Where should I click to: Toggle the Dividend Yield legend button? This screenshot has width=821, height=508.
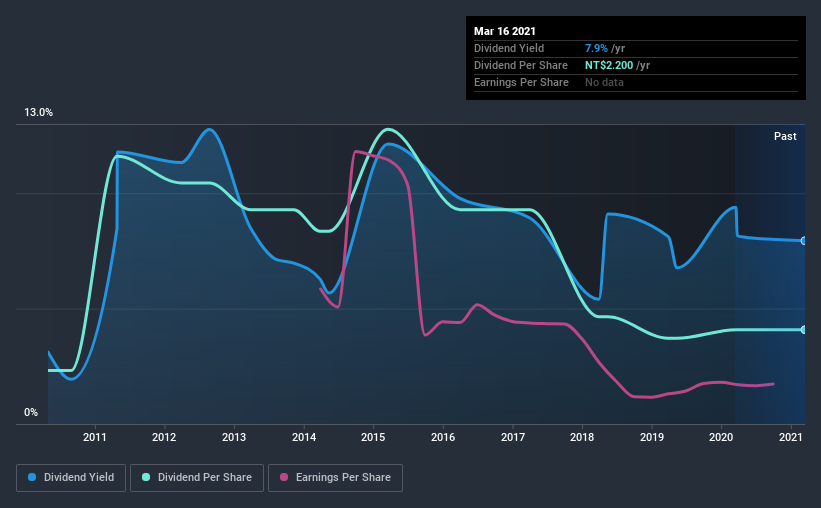coord(71,478)
